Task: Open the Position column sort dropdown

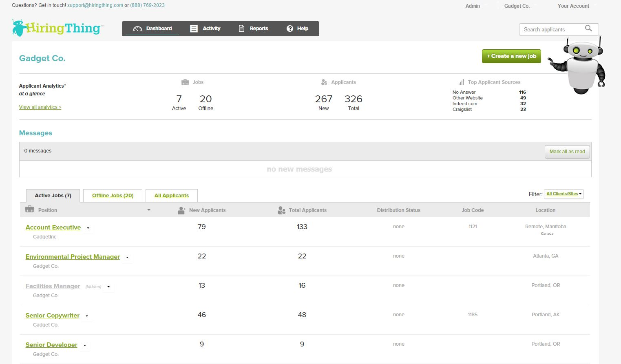Action: pos(149,210)
